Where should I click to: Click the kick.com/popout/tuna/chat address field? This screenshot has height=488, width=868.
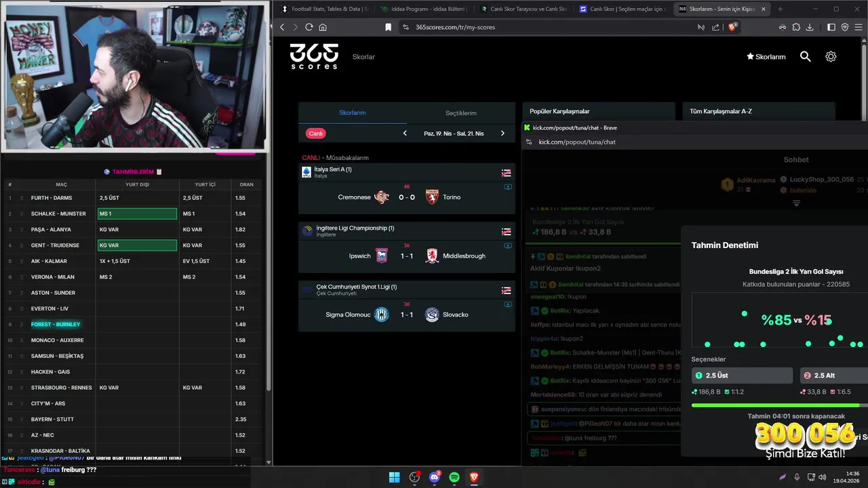click(x=577, y=142)
